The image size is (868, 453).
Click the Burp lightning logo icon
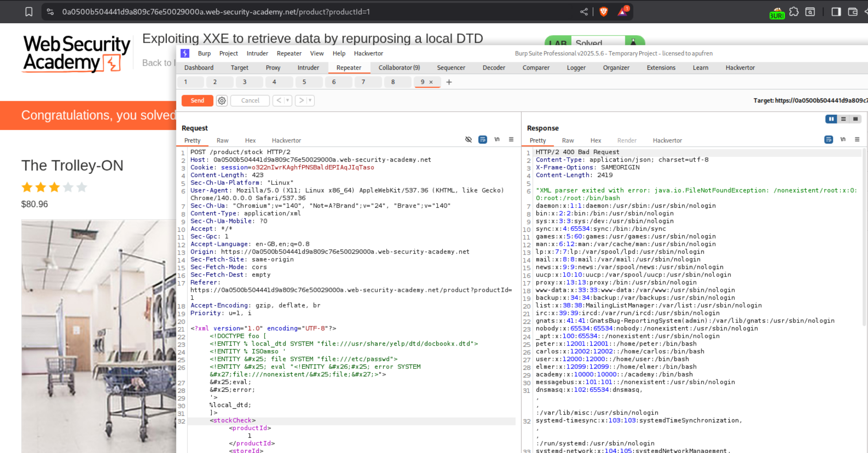(x=184, y=53)
